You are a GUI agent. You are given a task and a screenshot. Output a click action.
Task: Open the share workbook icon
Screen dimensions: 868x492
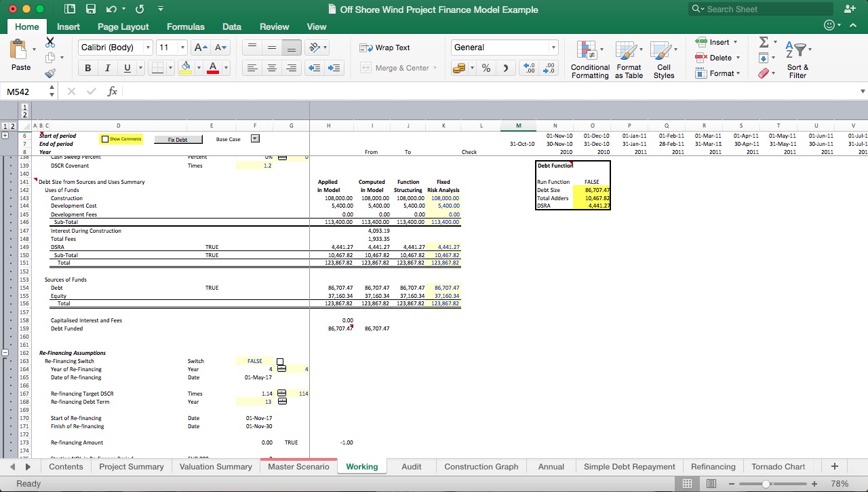point(850,10)
